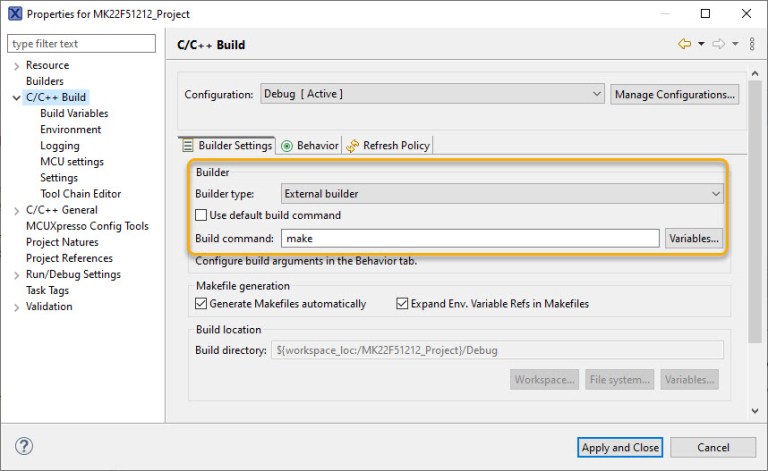
Task: Select Settings tree item
Action: [x=59, y=178]
